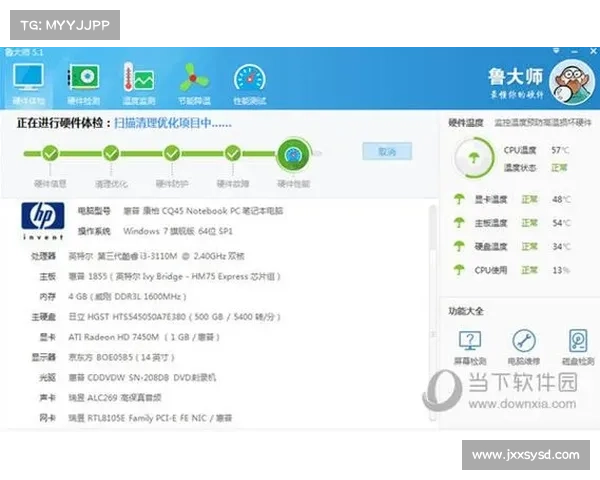Click the 硬件故障 step checkmark
Image resolution: width=600 pixels, height=480 pixels.
click(233, 153)
